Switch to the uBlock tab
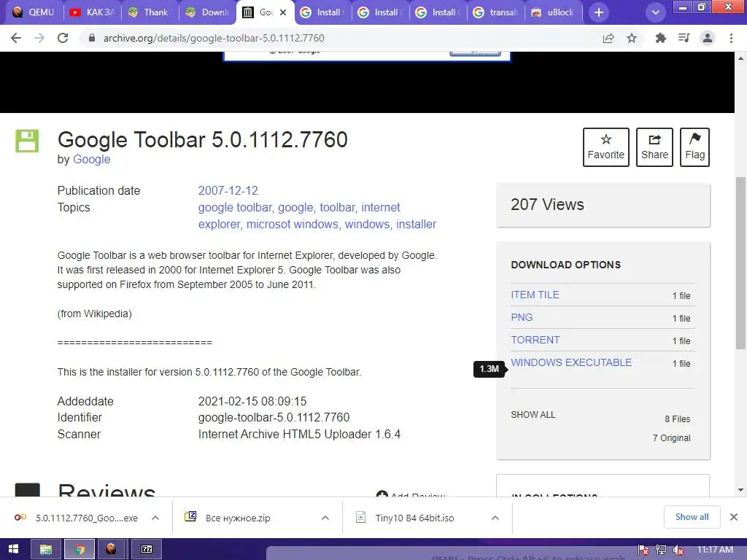The height and width of the screenshot is (560, 747). click(553, 12)
